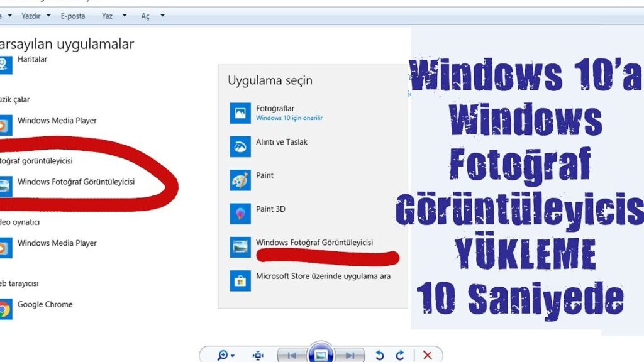Choose Windows Fotoğraf Görüntüleyicisi in app chooser
This screenshot has width=644, height=362.
tap(314, 243)
